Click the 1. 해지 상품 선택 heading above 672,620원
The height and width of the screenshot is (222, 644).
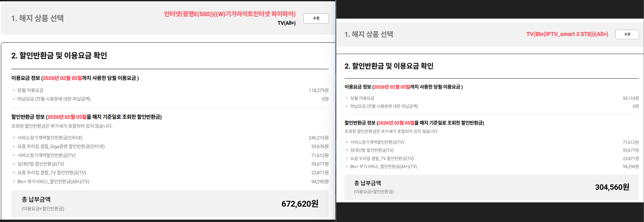coord(37,18)
